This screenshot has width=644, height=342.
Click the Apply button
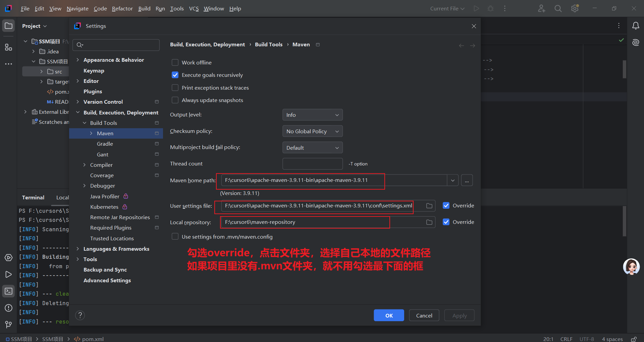pos(460,315)
